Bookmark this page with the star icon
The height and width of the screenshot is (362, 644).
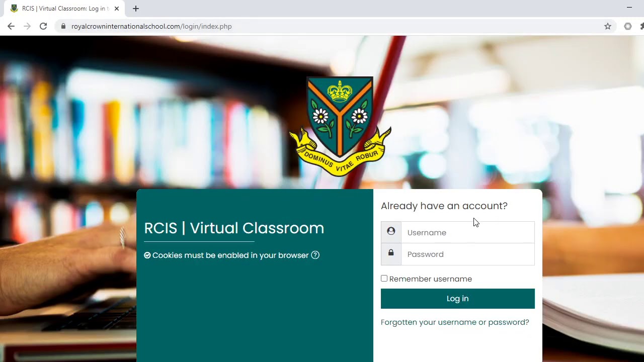(608, 26)
